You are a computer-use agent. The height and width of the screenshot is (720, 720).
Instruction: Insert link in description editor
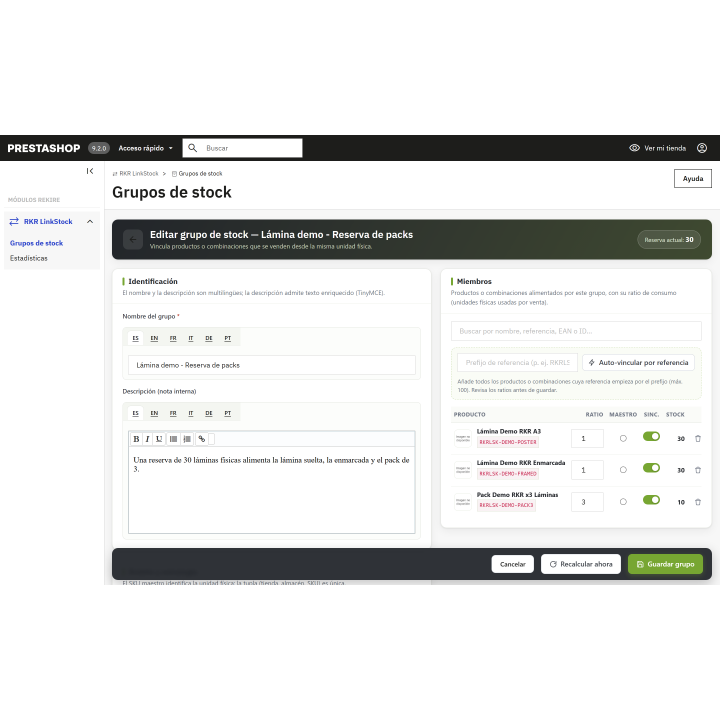point(202,439)
